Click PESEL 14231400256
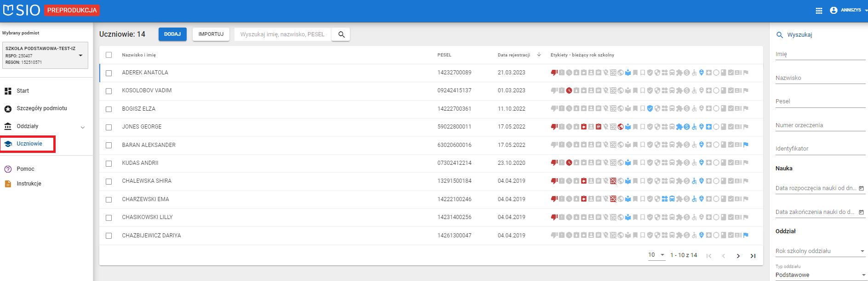868x281 pixels. [454, 217]
